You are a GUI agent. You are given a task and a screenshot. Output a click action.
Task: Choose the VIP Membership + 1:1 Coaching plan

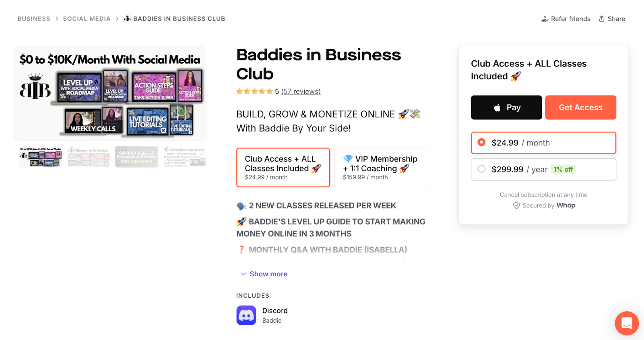click(x=381, y=168)
